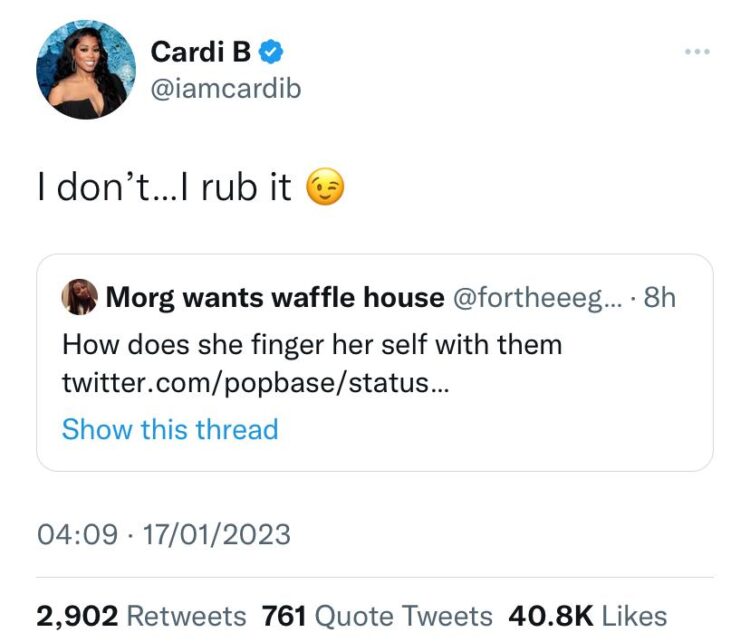View the 40.8K Likes list

tap(588, 616)
